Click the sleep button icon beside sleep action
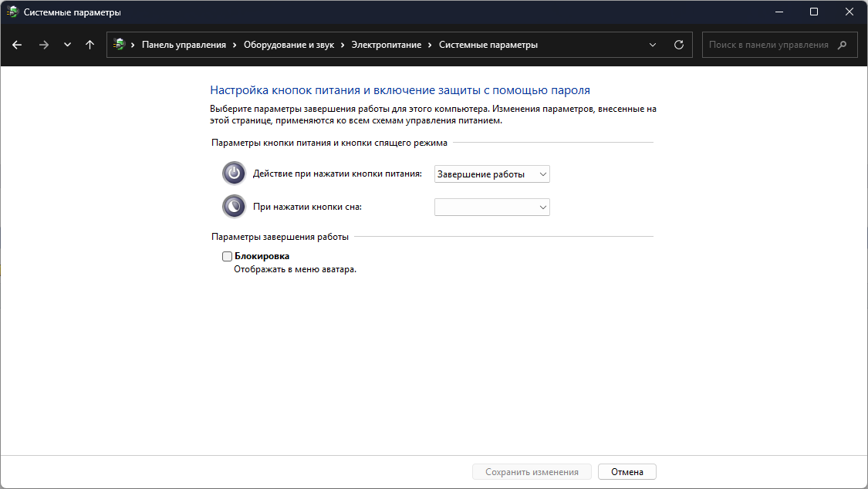The width and height of the screenshot is (868, 489). point(234,206)
